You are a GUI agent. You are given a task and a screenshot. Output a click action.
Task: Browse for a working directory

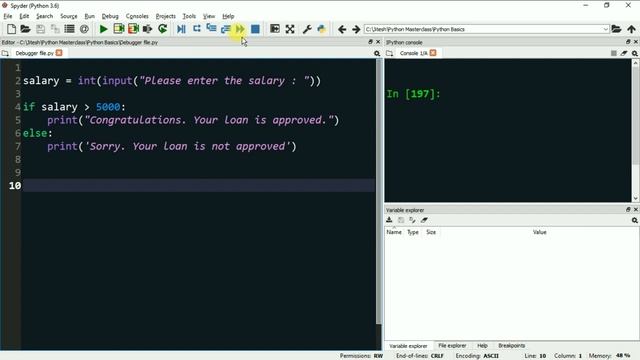pos(616,29)
